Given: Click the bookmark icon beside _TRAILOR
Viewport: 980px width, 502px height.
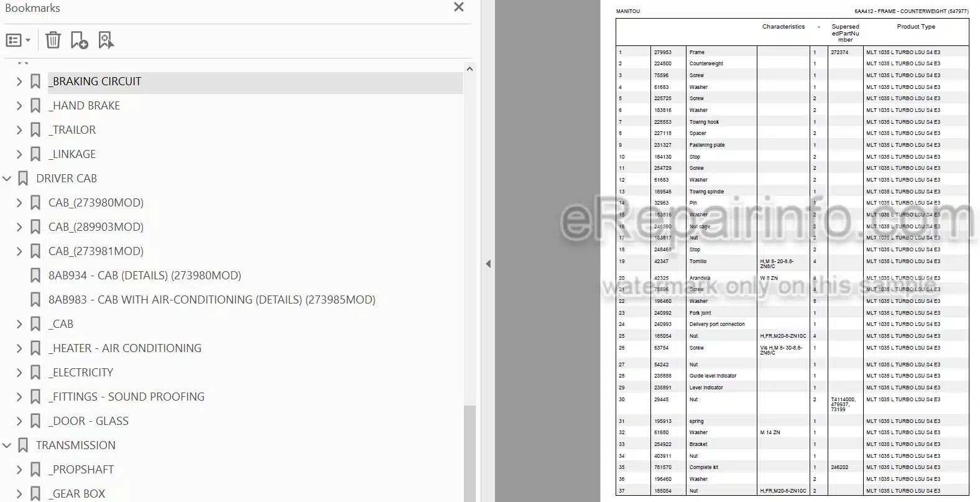Looking at the screenshot, I should pos(35,130).
